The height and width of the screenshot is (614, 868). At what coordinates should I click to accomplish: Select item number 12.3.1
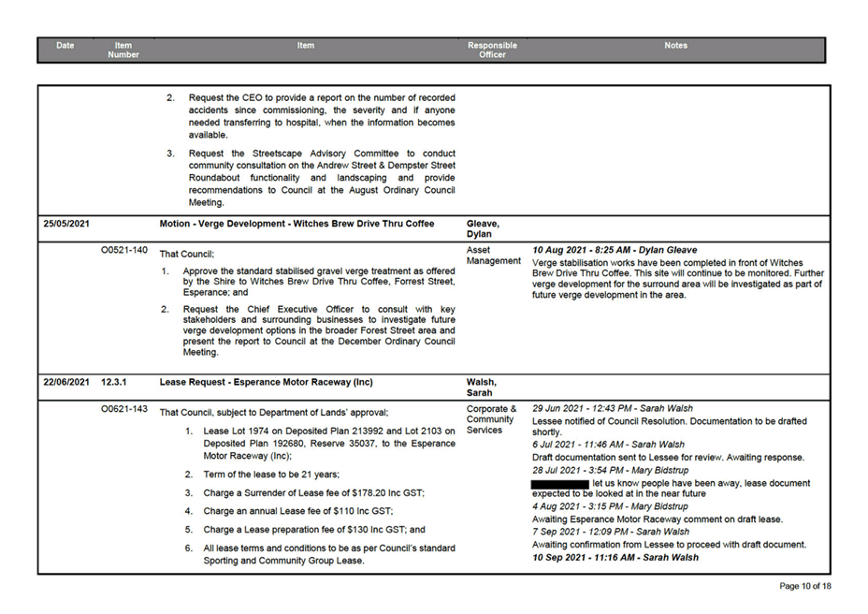115,383
